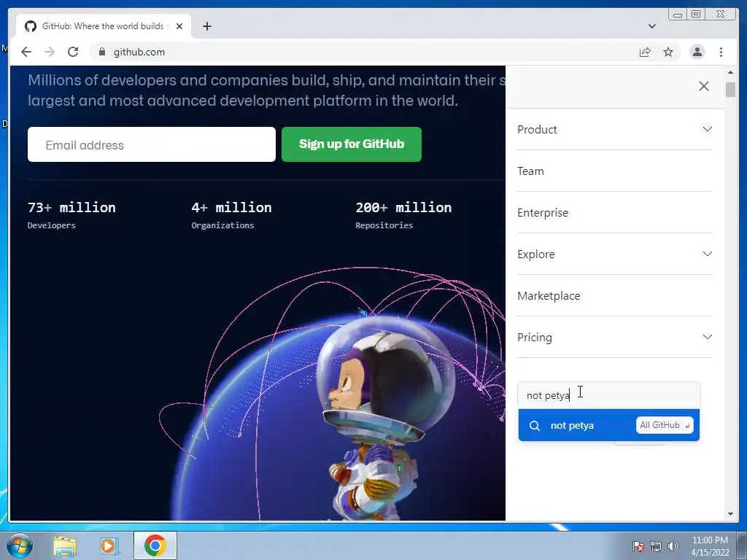Click the taskbar clock 11:00 PM
747x560 pixels.
click(710, 545)
